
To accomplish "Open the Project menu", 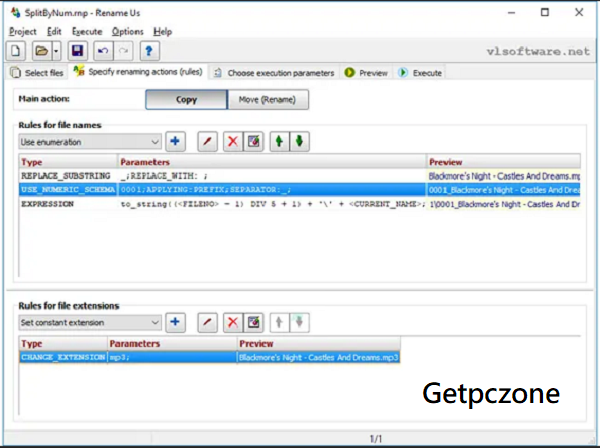I will 23,31.
